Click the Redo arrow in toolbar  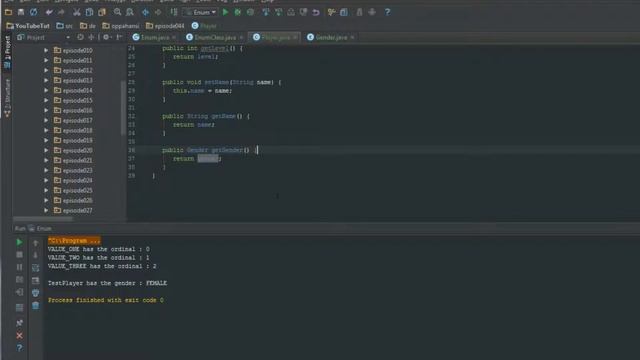click(61, 12)
